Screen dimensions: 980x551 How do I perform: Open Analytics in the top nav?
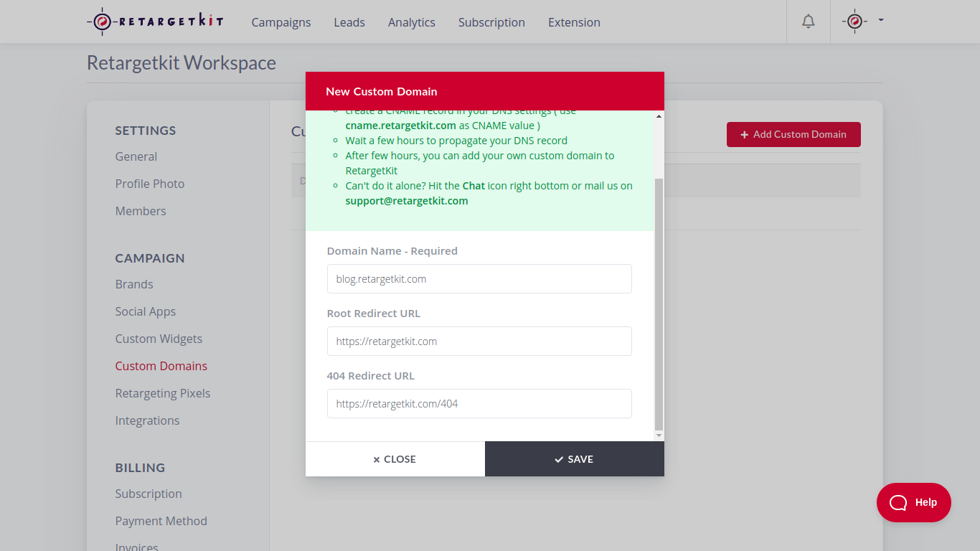click(412, 22)
